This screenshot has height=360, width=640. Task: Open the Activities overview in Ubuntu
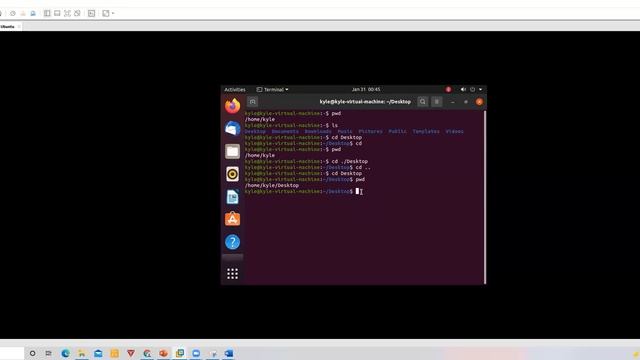[235, 89]
